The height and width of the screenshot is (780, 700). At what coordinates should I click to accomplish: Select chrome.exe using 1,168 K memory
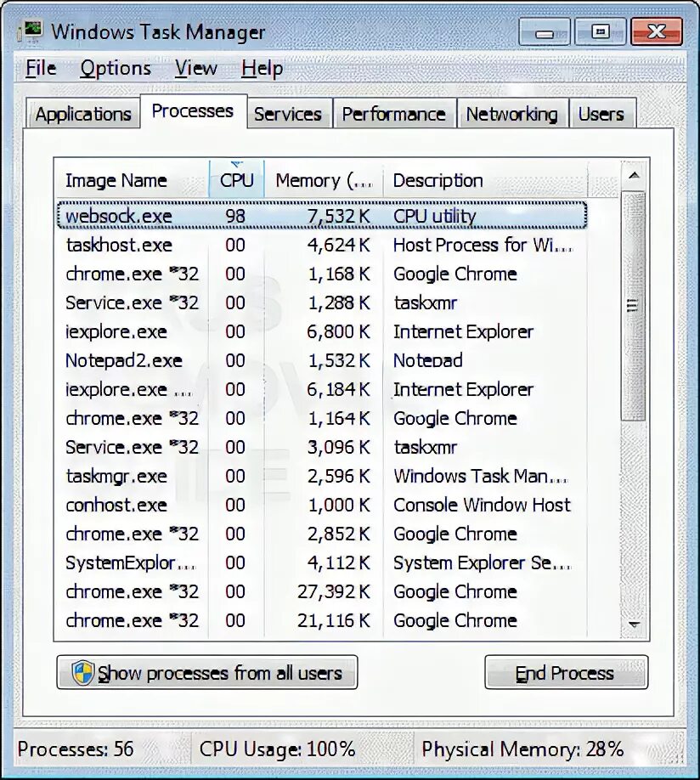point(322,274)
